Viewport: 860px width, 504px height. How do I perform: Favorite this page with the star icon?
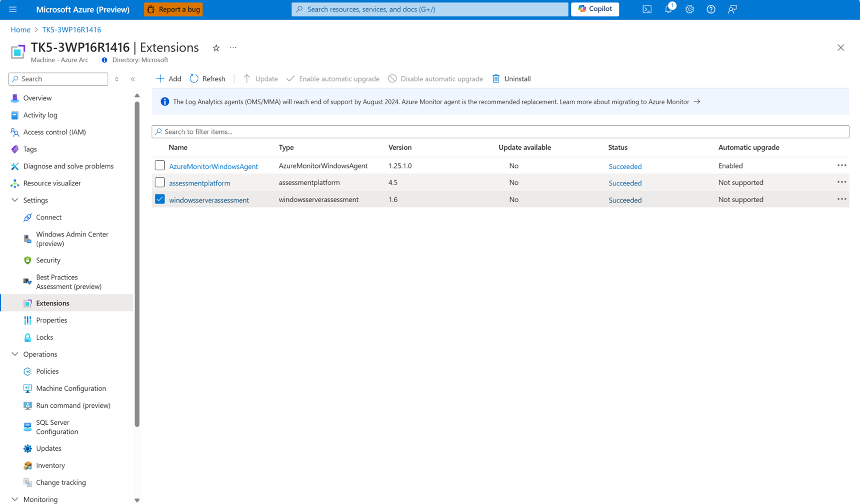point(216,48)
